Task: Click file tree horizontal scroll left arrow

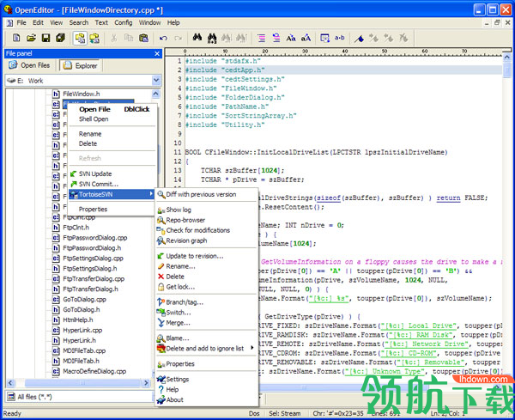Action: pos(10,383)
